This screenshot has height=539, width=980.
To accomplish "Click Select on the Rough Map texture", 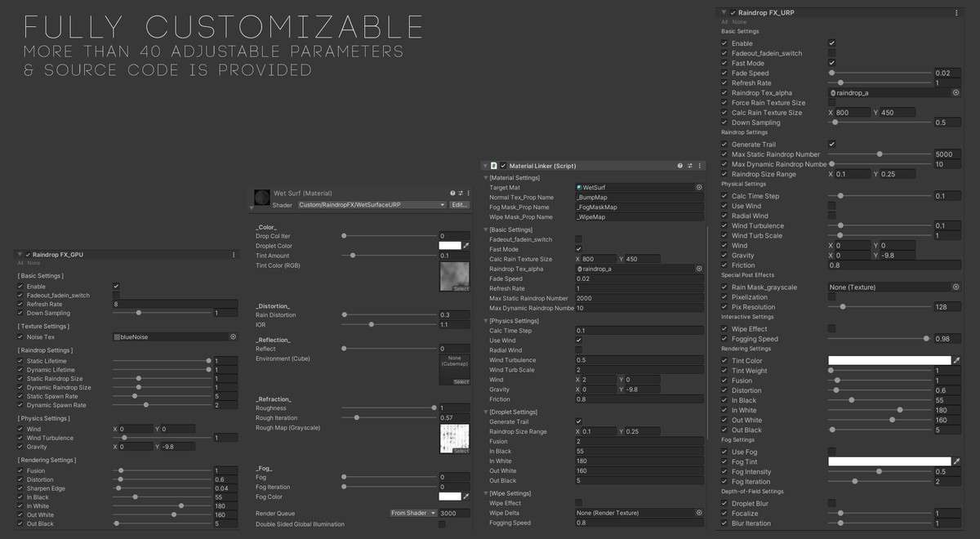I will [461, 451].
